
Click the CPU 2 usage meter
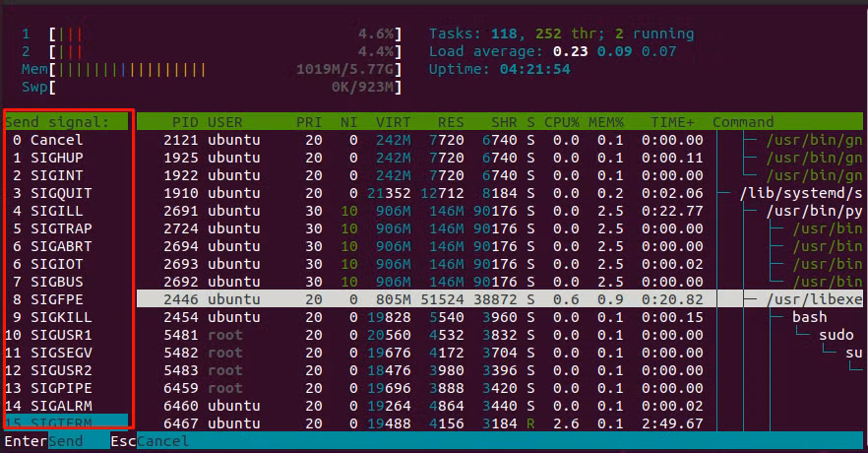tap(212, 51)
